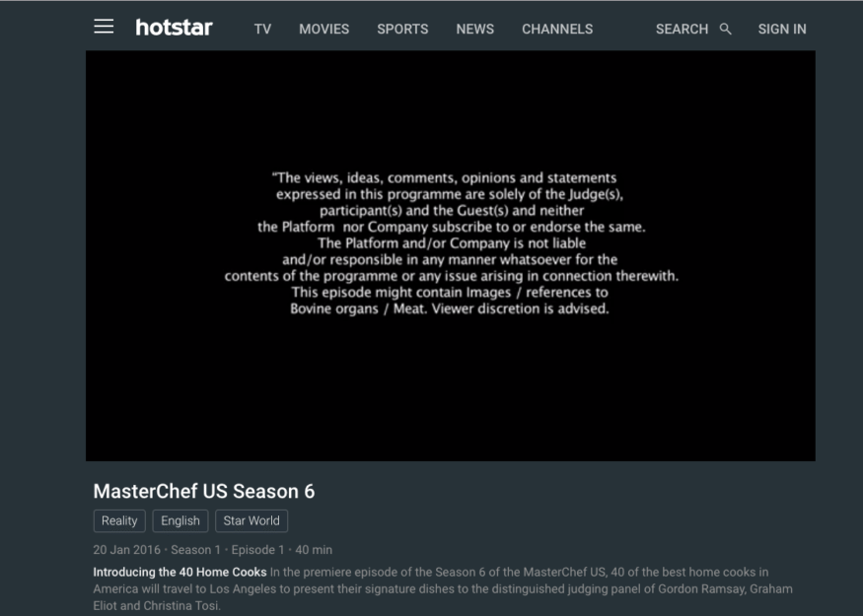Click the SEARCH label

pos(682,30)
